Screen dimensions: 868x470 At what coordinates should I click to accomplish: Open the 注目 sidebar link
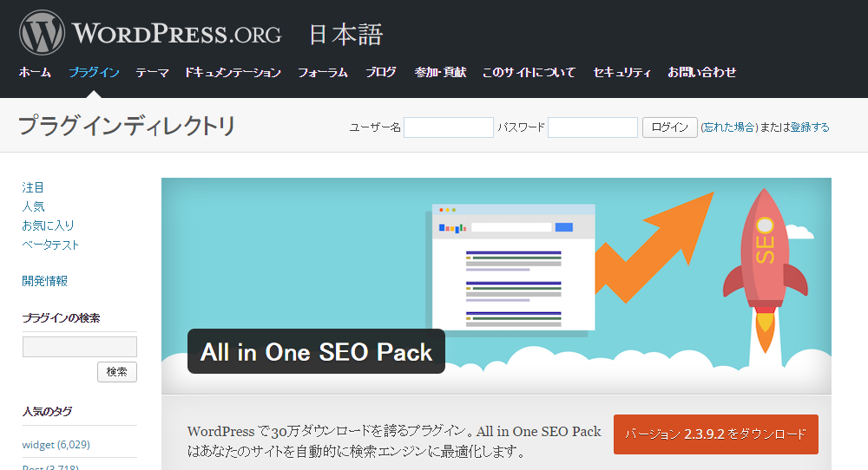(x=33, y=187)
